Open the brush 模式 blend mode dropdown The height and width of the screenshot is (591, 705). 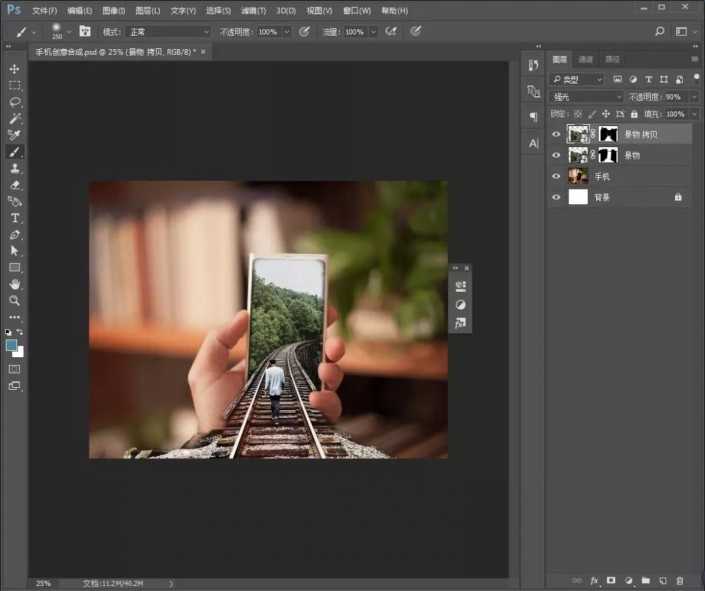(x=168, y=32)
